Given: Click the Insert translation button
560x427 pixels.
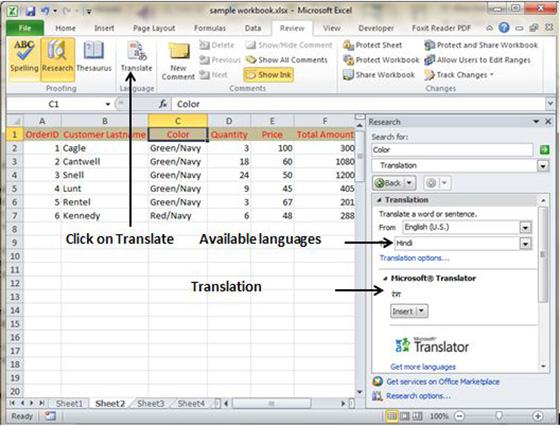Looking at the screenshot, I should (403, 311).
